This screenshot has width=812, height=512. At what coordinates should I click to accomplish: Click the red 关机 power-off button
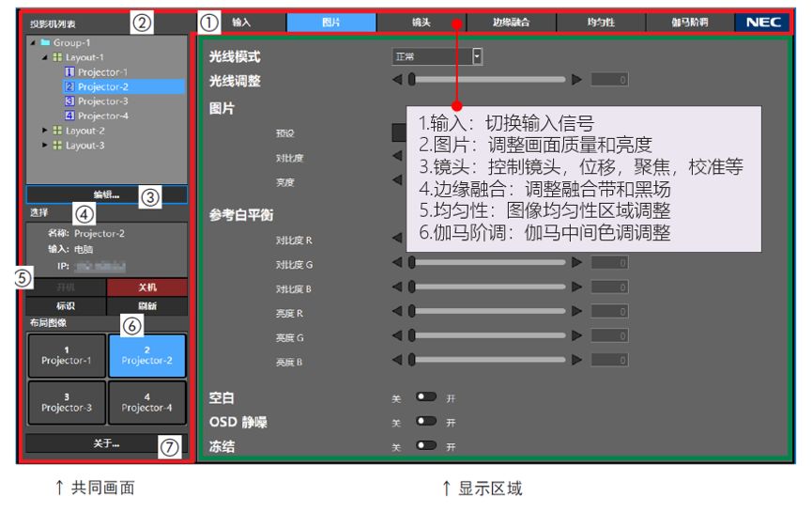(x=146, y=287)
